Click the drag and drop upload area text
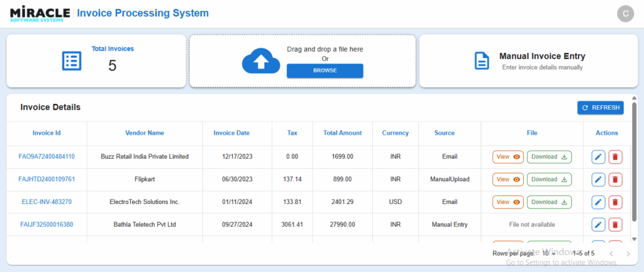The height and width of the screenshot is (272, 644). pyautogui.click(x=325, y=49)
